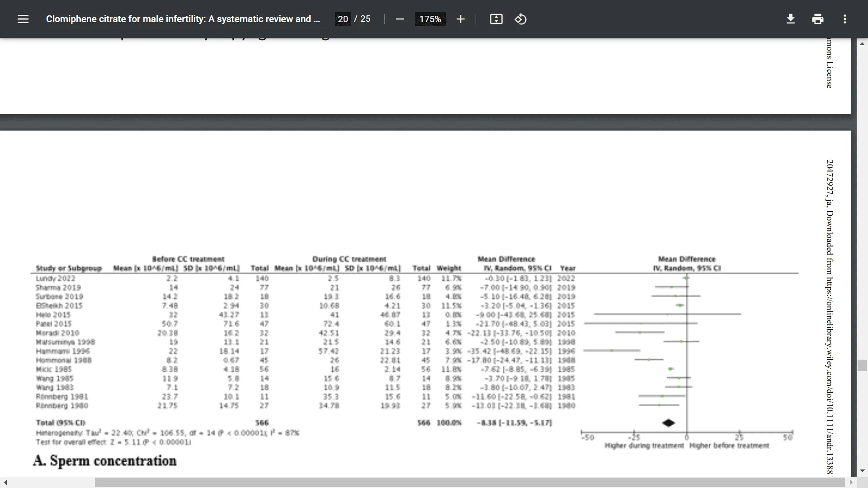Click the horizontal scrollbar left arrow
Image resolution: width=868 pixels, height=488 pixels.
click(5, 483)
